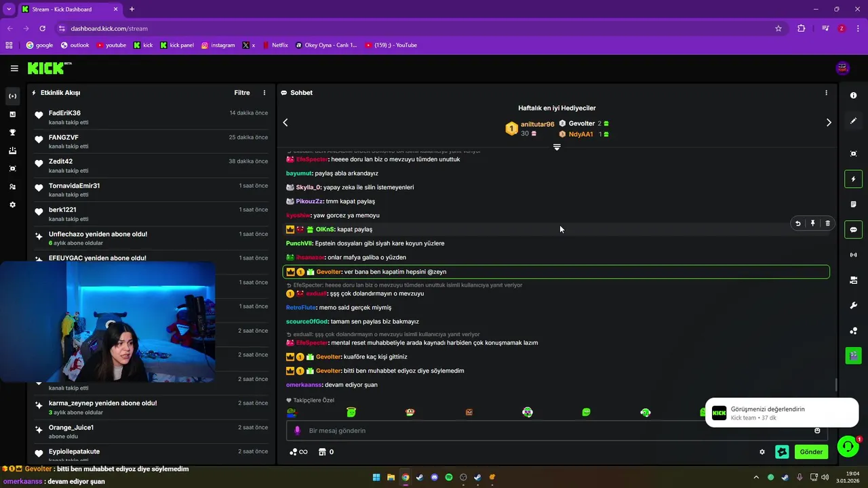Open the notes document icon in right sidebar
The image size is (868, 488).
click(854, 204)
